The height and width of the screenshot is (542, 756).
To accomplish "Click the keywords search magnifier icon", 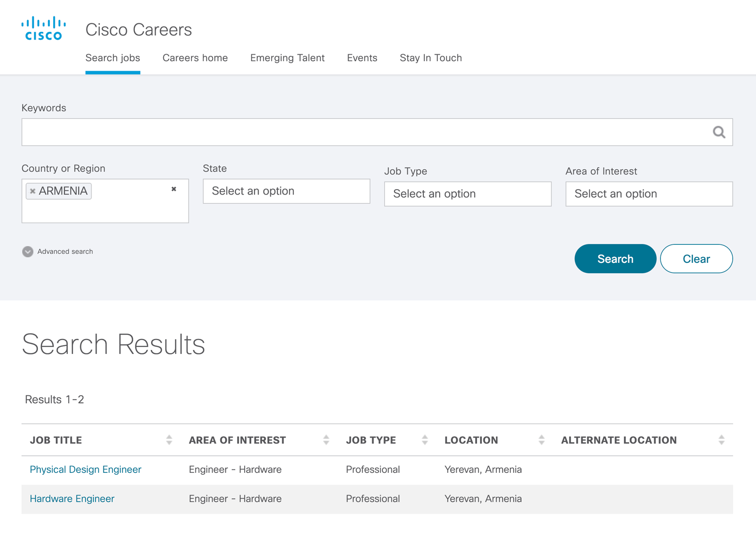I will (x=719, y=132).
